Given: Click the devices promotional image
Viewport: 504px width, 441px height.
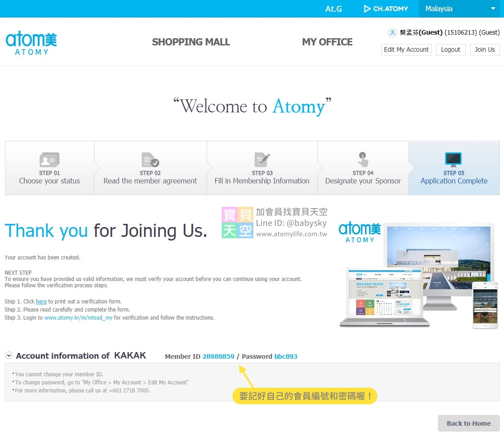Looking at the screenshot, I should pyautogui.click(x=419, y=276).
